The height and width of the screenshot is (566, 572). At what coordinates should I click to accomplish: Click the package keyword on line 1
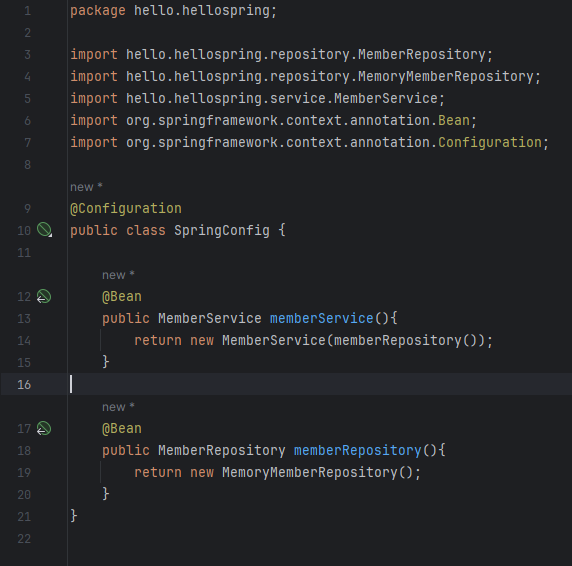[98, 11]
